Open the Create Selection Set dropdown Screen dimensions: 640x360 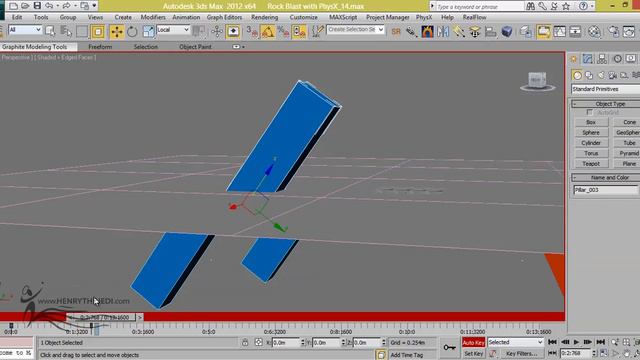tap(355, 30)
